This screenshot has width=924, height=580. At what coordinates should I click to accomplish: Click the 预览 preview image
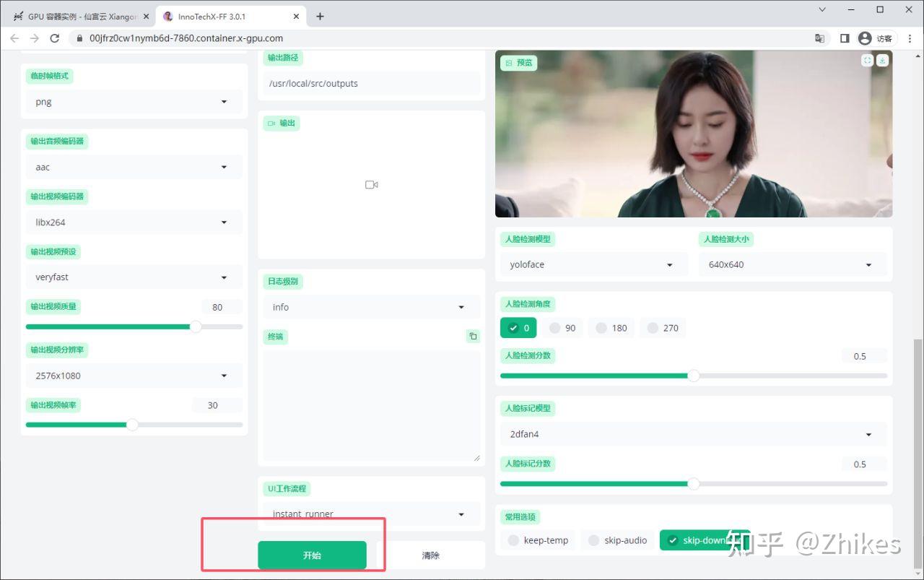click(x=694, y=134)
